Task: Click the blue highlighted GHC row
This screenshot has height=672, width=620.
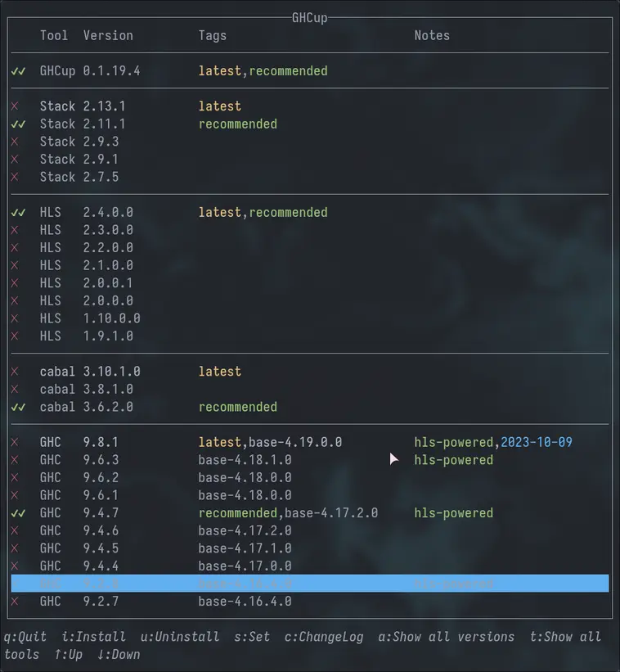Action: [309, 584]
